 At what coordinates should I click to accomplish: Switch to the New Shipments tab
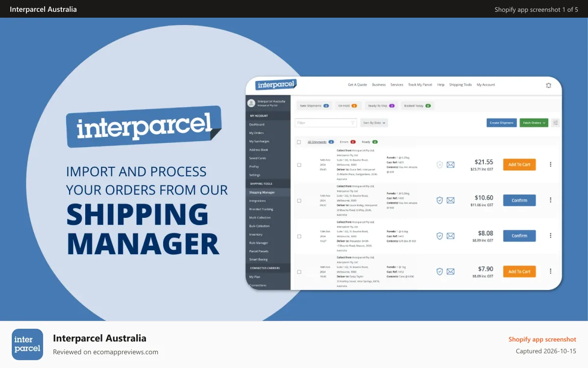tap(314, 105)
